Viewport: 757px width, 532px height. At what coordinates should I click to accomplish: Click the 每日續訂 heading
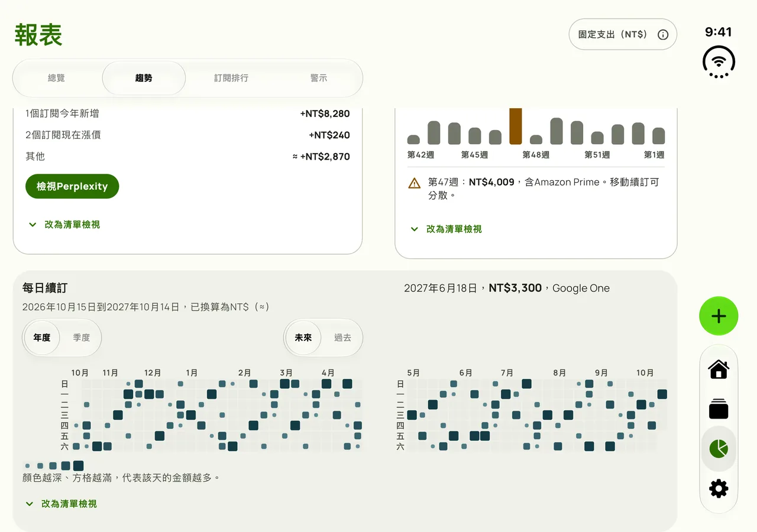pos(45,288)
